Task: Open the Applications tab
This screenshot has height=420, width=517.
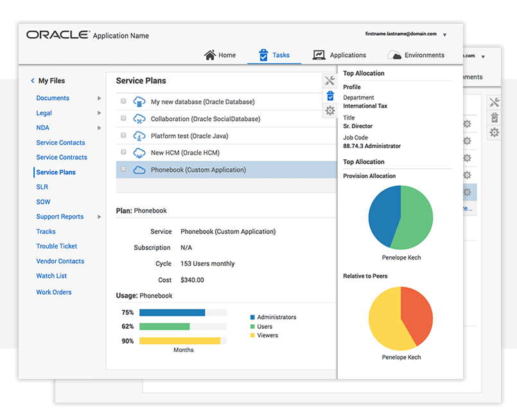Action: click(339, 55)
